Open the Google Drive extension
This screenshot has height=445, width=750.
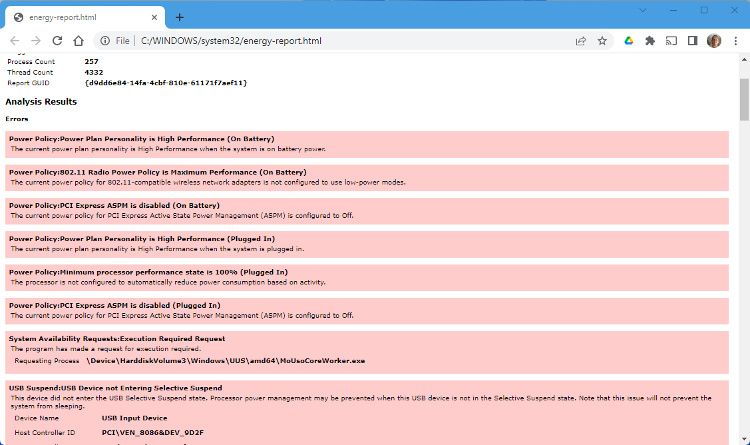[x=629, y=41]
